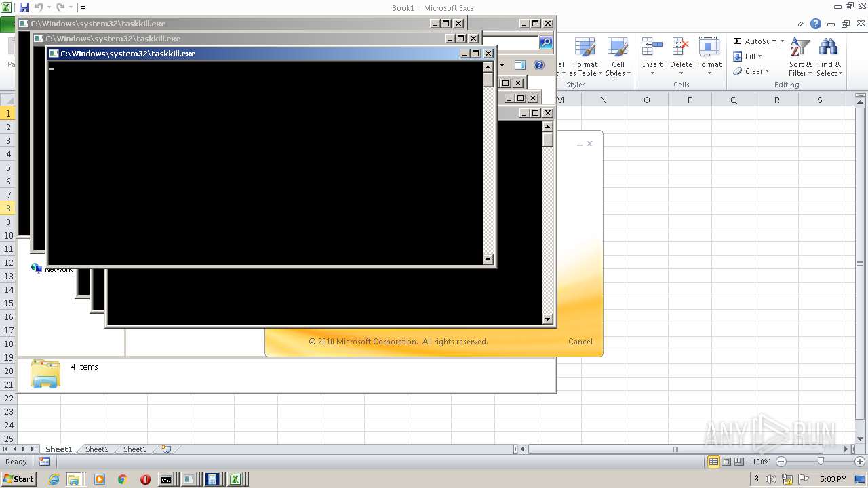868x488 pixels.
Task: Open the Customize Quick Access Toolbar dropdown
Action: click(x=83, y=8)
